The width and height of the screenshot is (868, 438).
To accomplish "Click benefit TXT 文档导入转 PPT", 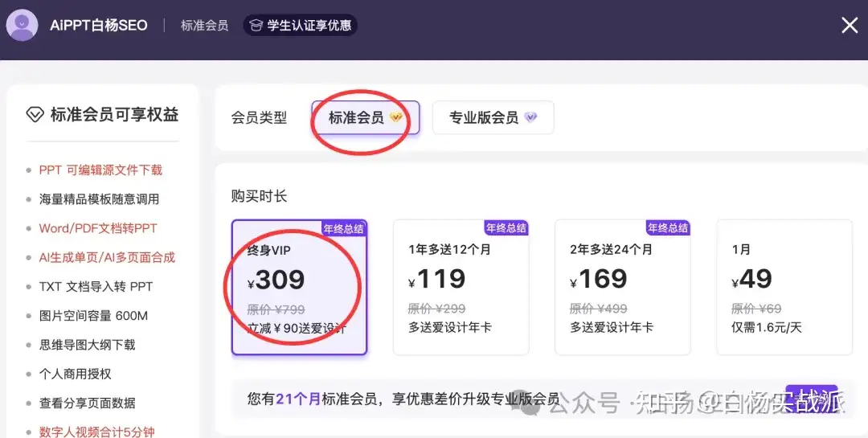I will tap(96, 287).
